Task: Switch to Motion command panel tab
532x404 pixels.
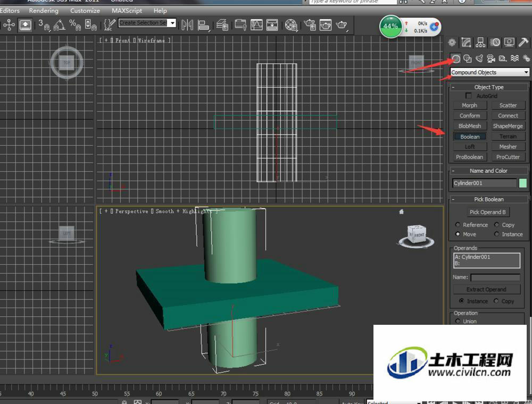Action: coord(495,43)
